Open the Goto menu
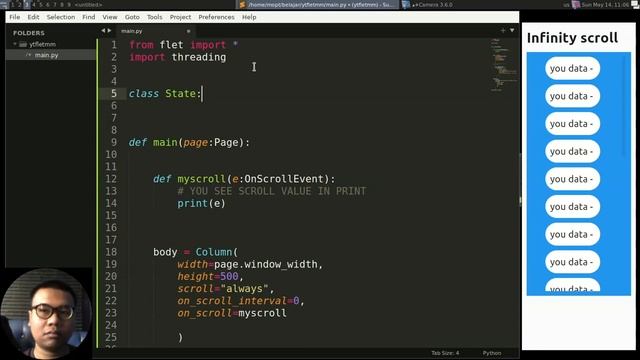The image size is (640, 360). (132, 17)
